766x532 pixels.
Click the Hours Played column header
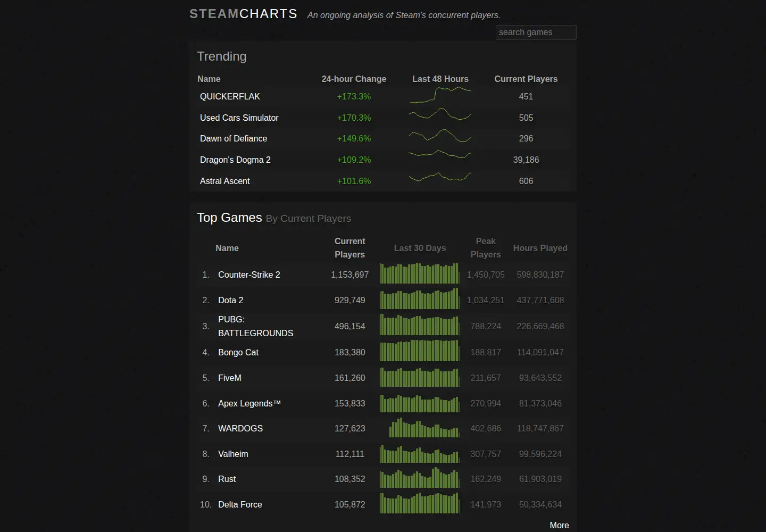(x=540, y=248)
